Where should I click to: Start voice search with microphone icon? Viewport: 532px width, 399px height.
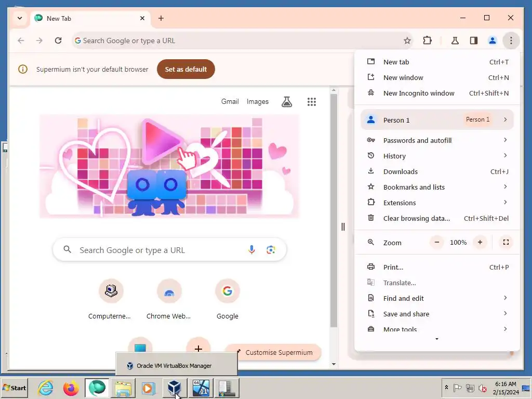point(251,250)
